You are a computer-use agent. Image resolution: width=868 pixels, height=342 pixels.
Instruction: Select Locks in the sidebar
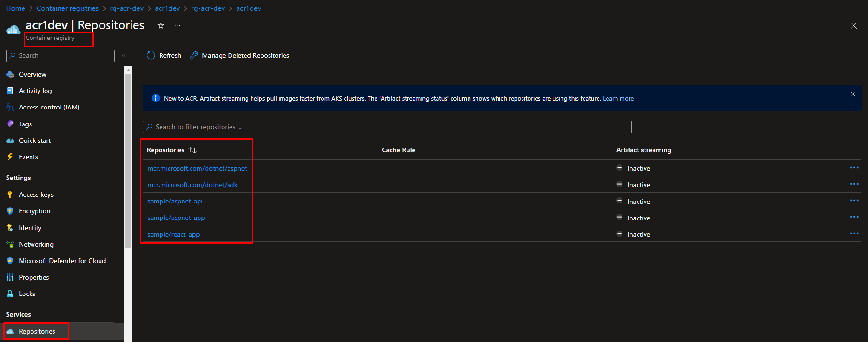click(27, 294)
